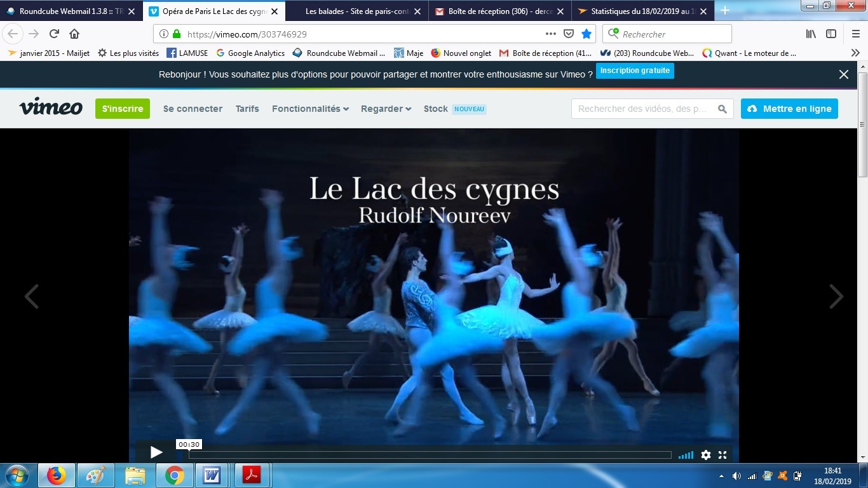Expand the Regarder dropdown

pos(386,109)
